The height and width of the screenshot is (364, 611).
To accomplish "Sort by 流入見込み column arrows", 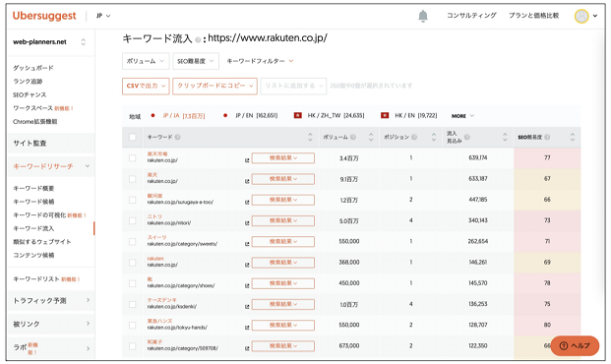I will click(x=505, y=137).
